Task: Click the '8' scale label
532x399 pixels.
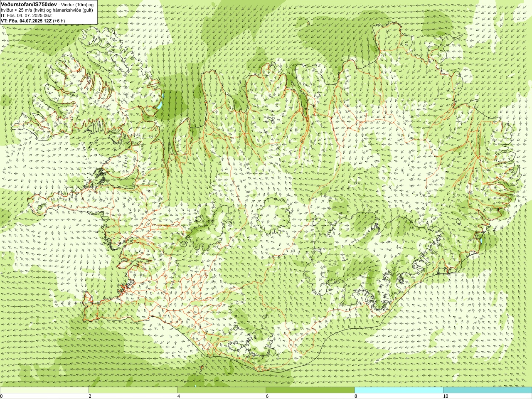Action: tap(356, 396)
